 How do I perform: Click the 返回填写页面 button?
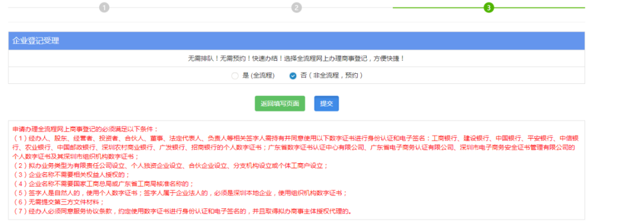[x=280, y=104]
